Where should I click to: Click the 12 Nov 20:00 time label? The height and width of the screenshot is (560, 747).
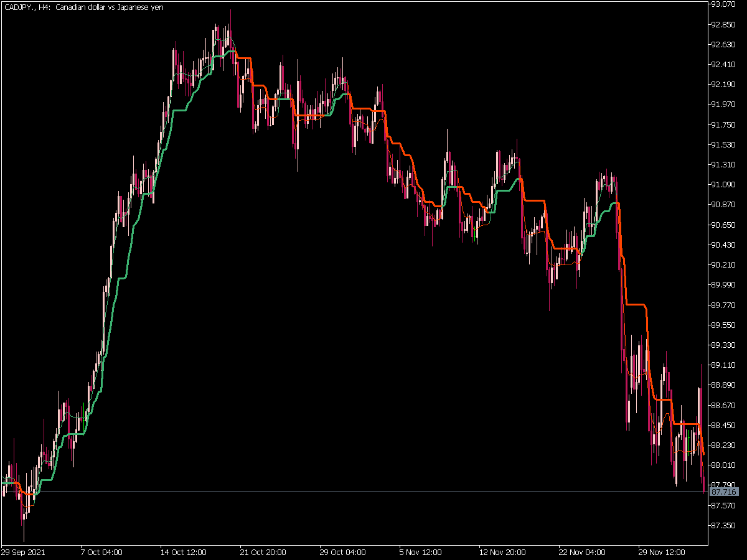pyautogui.click(x=502, y=552)
